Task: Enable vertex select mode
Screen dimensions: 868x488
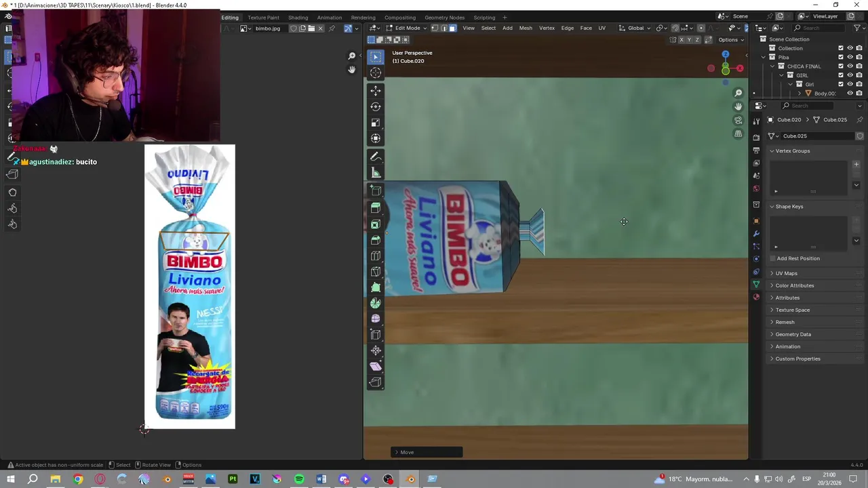Action: click(435, 28)
